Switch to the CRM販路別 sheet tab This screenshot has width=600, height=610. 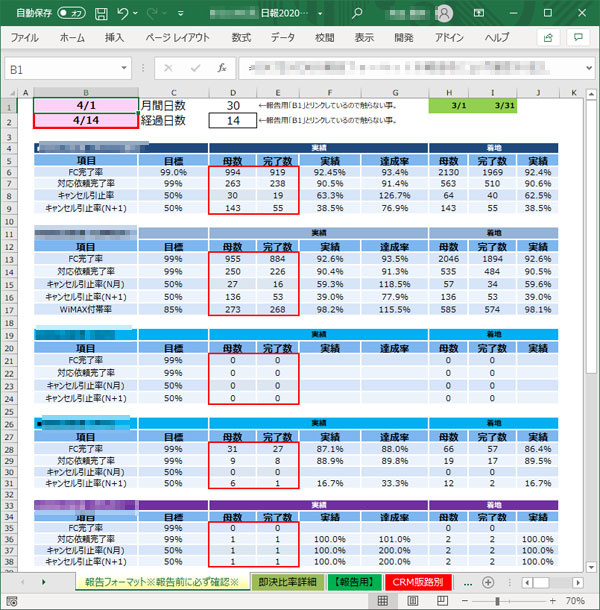coord(419,582)
